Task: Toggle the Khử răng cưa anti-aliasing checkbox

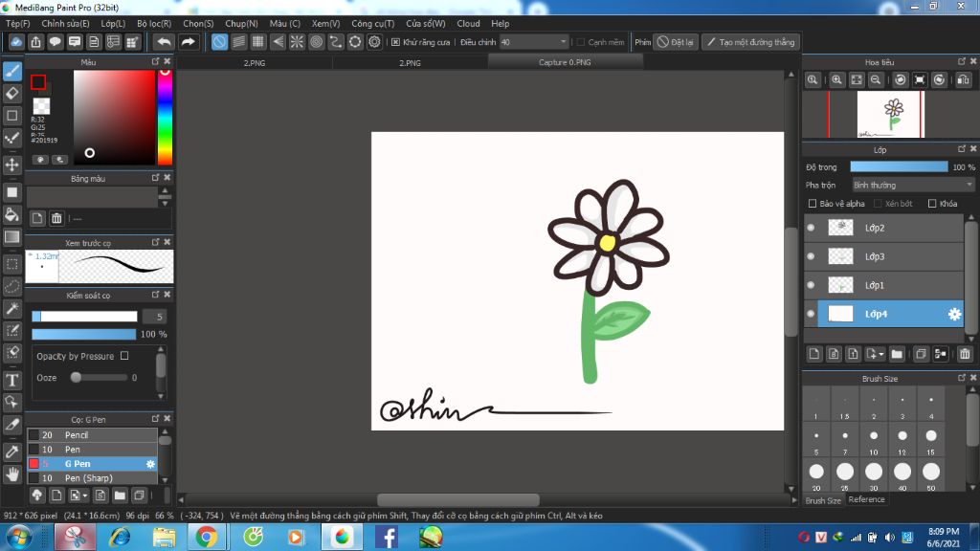Action: [395, 42]
